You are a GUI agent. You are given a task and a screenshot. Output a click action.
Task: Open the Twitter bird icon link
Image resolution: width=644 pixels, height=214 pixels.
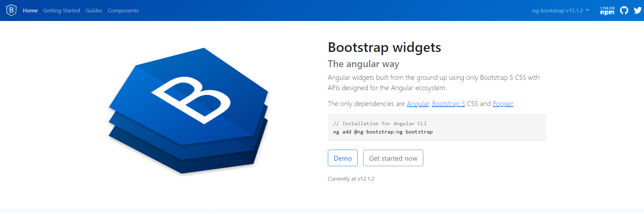[x=637, y=10]
